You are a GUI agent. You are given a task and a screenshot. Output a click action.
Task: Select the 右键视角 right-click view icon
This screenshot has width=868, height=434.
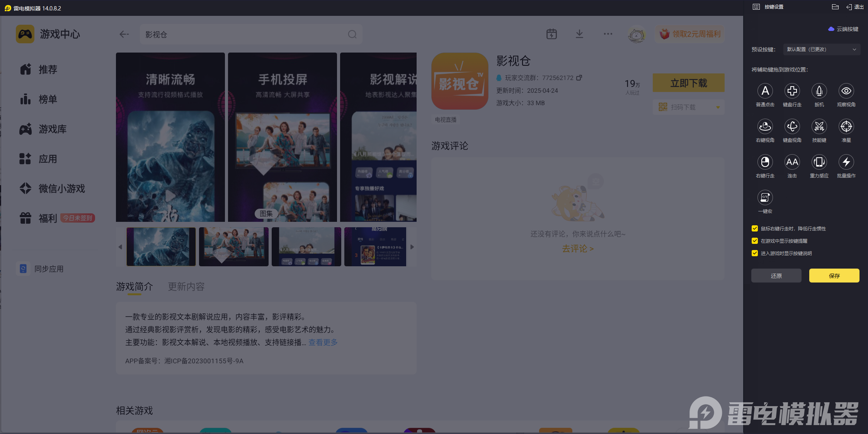pyautogui.click(x=765, y=127)
